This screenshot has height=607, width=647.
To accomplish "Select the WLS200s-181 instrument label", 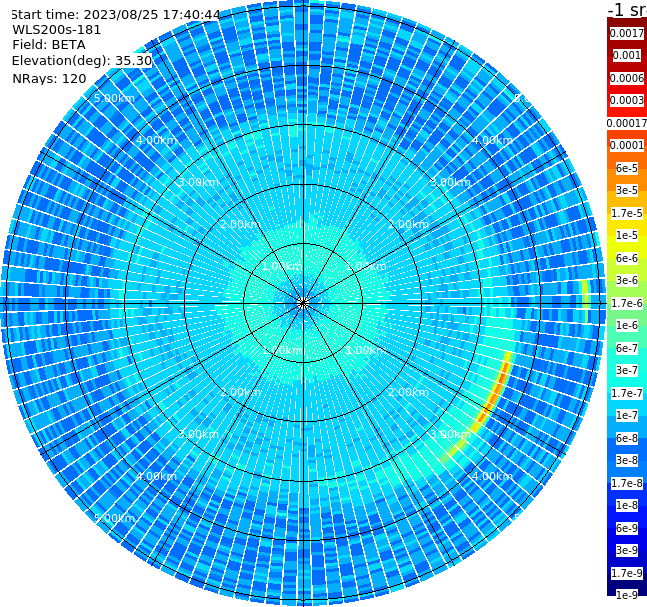I will 57,30.
